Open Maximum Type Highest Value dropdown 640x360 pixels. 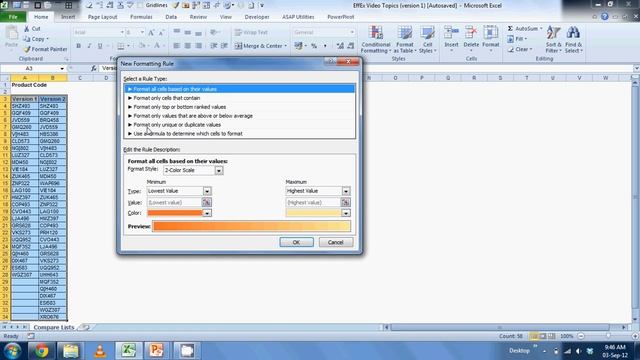pyautogui.click(x=346, y=191)
